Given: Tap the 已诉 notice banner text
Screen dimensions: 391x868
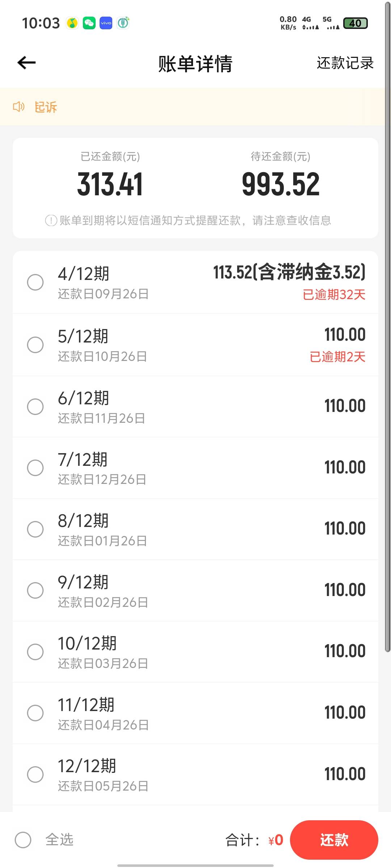Looking at the screenshot, I should (46, 107).
